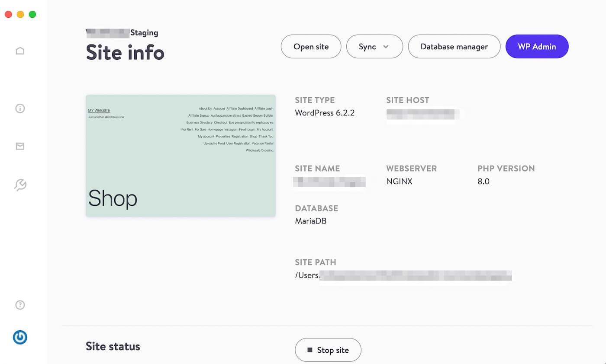The width and height of the screenshot is (606, 364).
Task: Open the envelope notifications icon
Action: [19, 146]
